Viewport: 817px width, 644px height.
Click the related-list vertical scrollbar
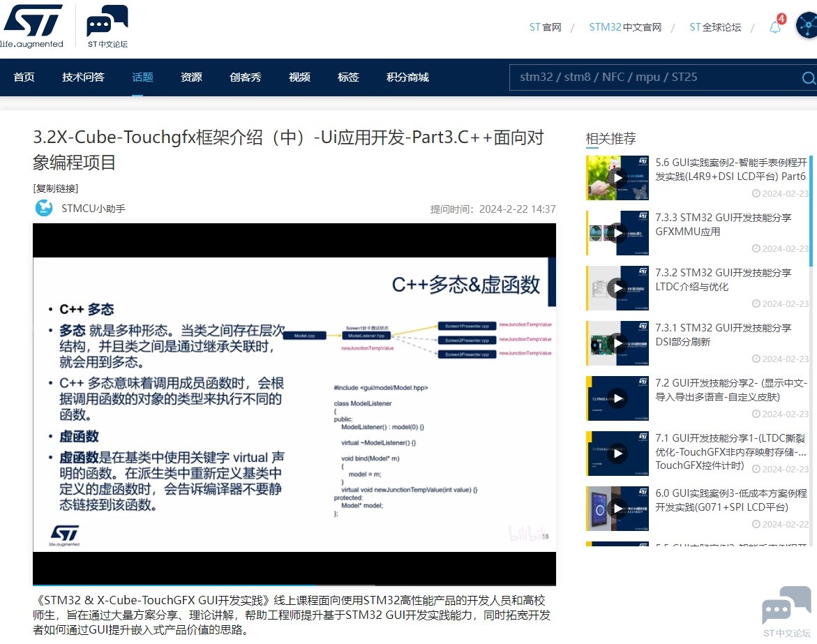[x=812, y=211]
